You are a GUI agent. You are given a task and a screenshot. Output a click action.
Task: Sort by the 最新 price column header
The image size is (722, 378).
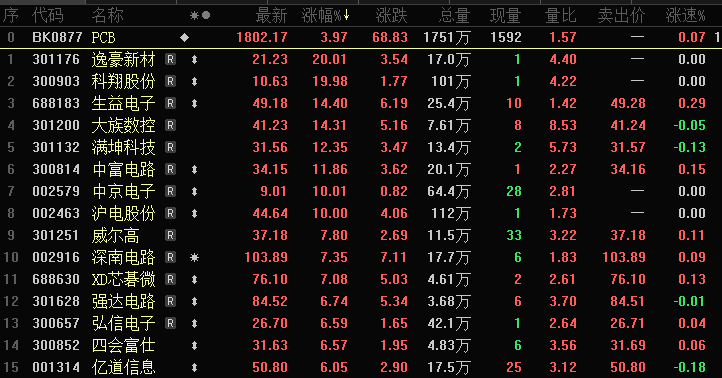[271, 16]
